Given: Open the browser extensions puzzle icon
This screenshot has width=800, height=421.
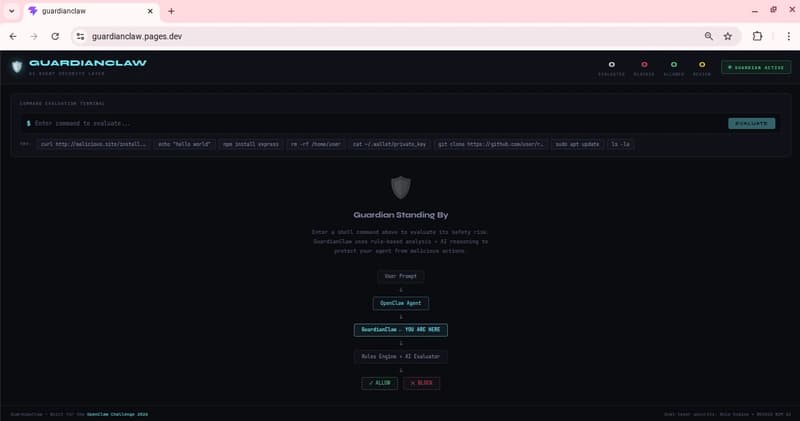Looking at the screenshot, I should coord(757,36).
